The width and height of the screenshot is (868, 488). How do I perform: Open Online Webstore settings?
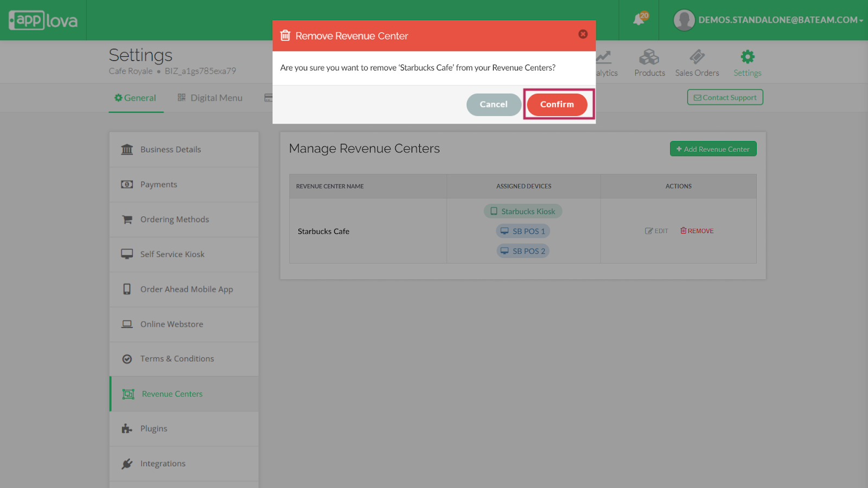click(184, 324)
